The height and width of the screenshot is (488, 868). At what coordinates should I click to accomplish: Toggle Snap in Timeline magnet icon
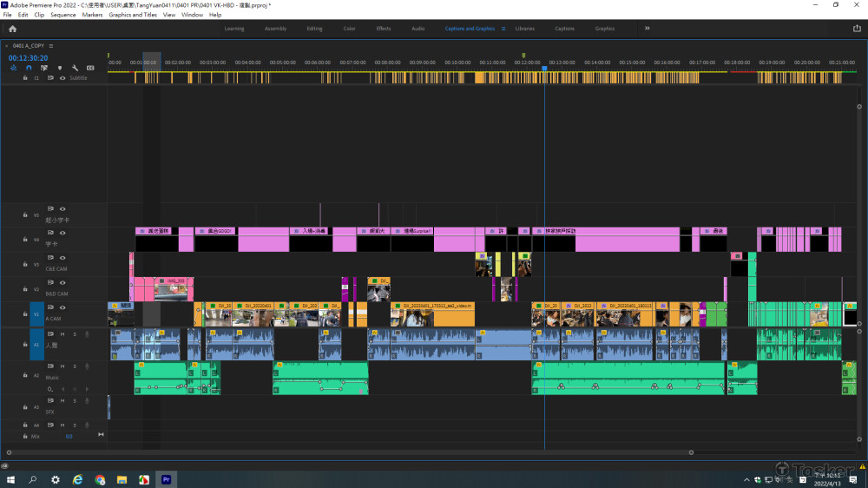29,68
